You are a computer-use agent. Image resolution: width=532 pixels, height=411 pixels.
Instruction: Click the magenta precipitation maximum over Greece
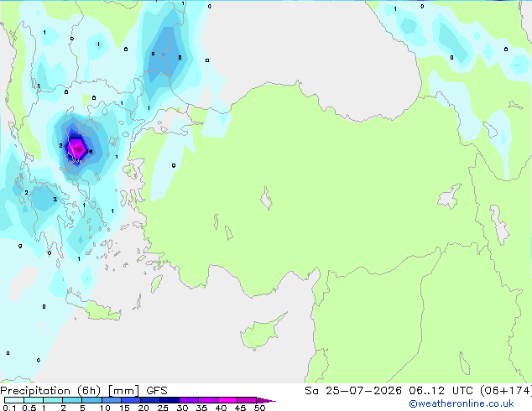(78, 148)
